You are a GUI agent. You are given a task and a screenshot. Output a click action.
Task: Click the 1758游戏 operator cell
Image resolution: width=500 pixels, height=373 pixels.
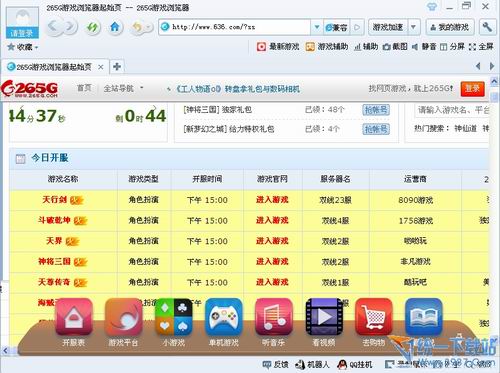(x=415, y=220)
